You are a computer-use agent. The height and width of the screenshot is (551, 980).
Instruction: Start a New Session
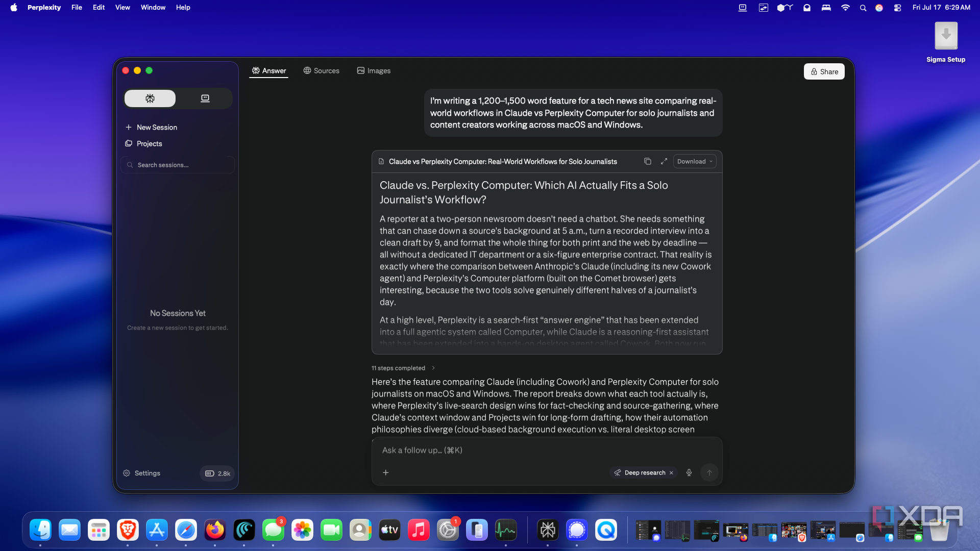point(152,127)
